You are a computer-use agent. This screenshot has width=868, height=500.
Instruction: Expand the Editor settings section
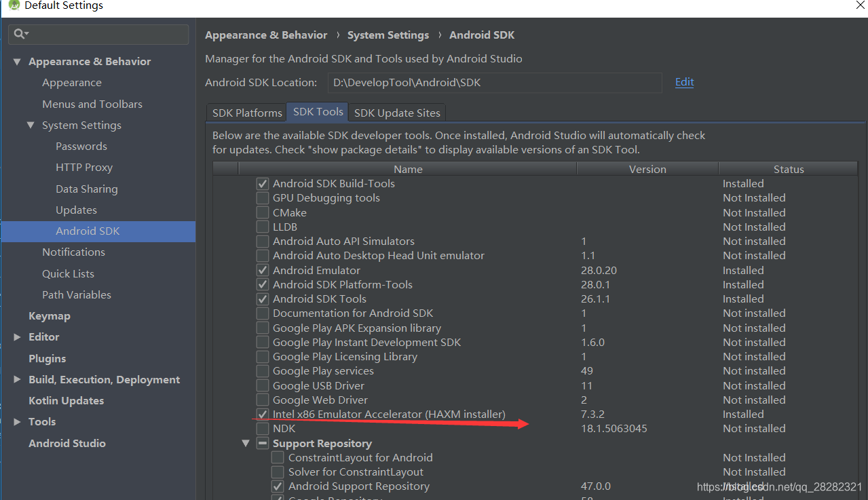point(17,336)
